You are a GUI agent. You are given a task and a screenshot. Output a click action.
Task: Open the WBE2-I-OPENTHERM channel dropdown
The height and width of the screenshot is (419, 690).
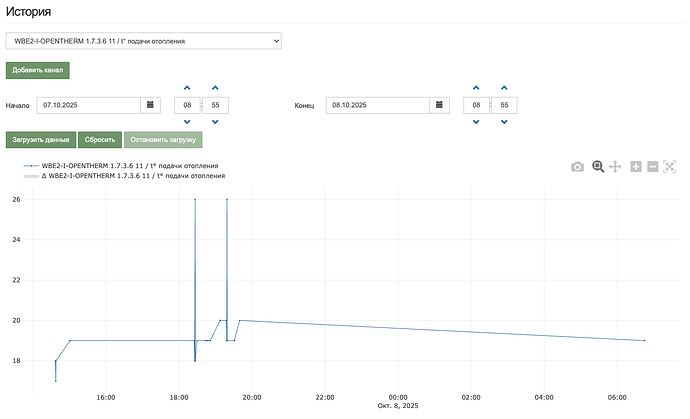(143, 41)
